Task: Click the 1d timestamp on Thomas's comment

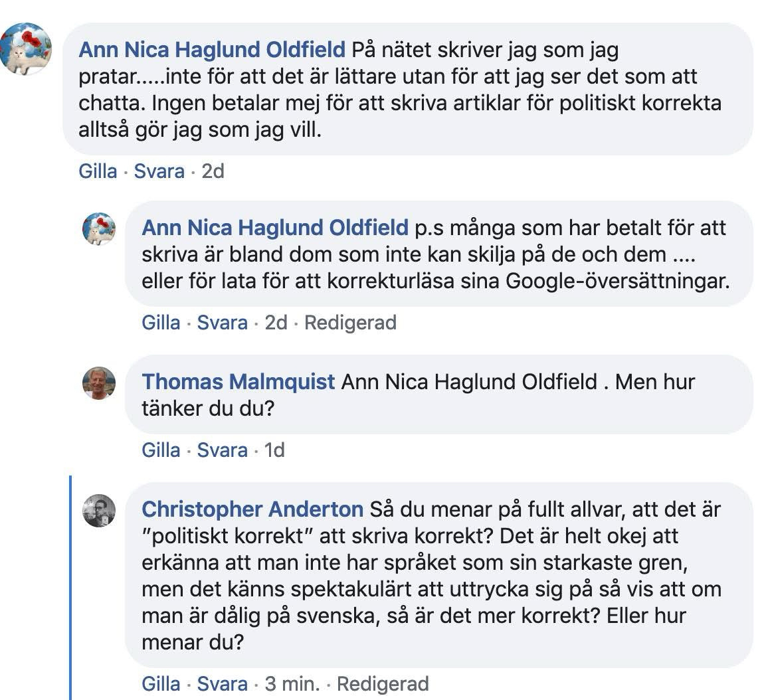Action: pyautogui.click(x=274, y=450)
